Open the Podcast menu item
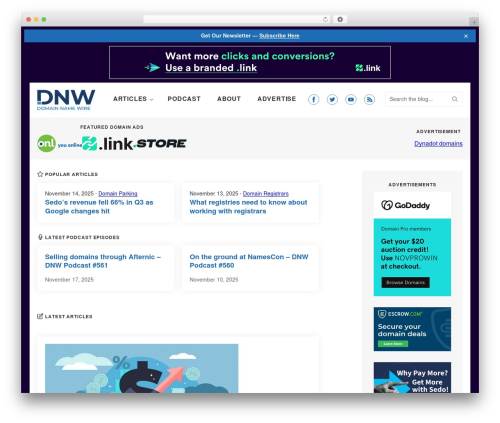The width and height of the screenshot is (500, 423). (184, 99)
